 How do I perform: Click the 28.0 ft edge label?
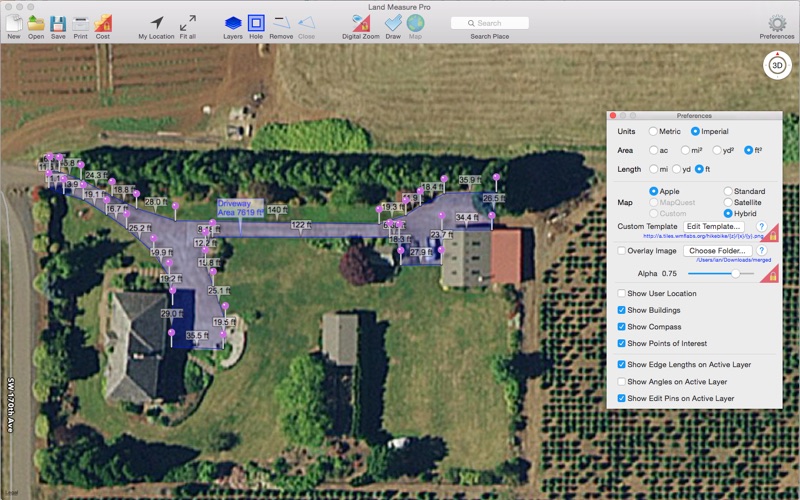pyautogui.click(x=156, y=202)
